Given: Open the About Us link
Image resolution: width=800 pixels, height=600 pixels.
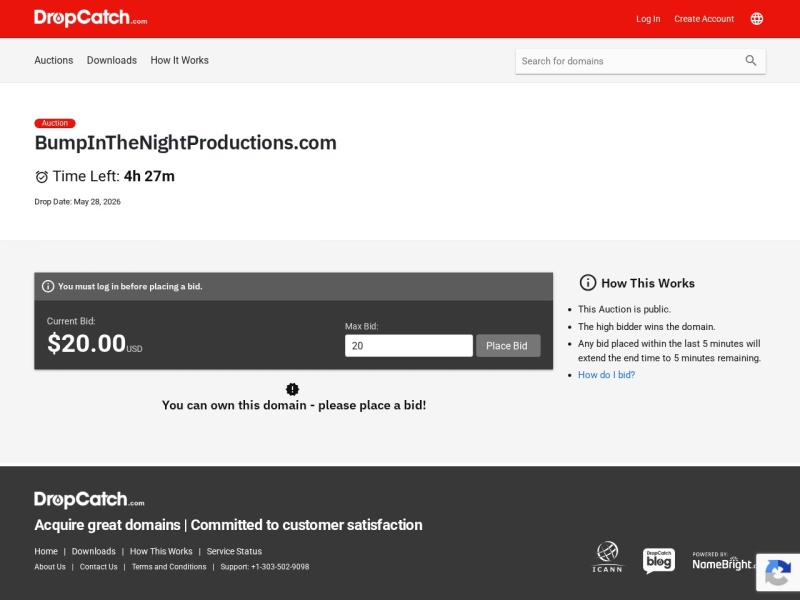Looking at the screenshot, I should [x=50, y=567].
